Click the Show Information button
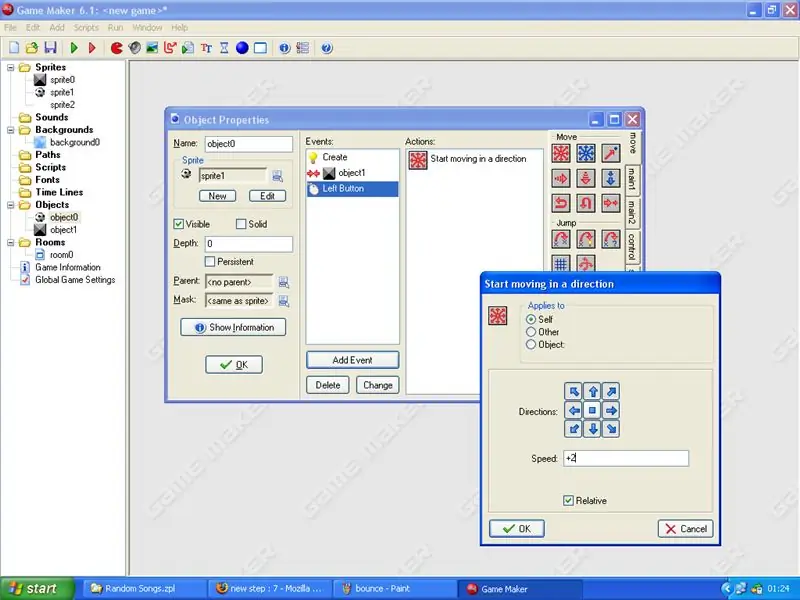This screenshot has height=600, width=800. coord(233,328)
